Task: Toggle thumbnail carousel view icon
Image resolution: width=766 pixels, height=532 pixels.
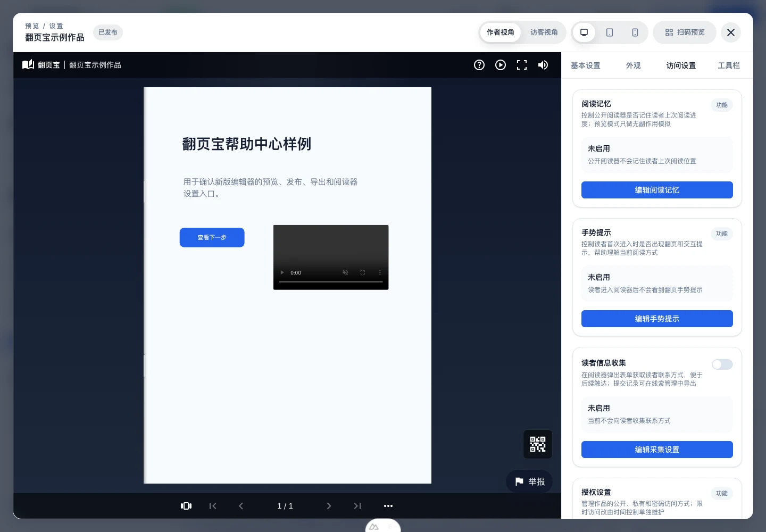Action: [x=186, y=506]
